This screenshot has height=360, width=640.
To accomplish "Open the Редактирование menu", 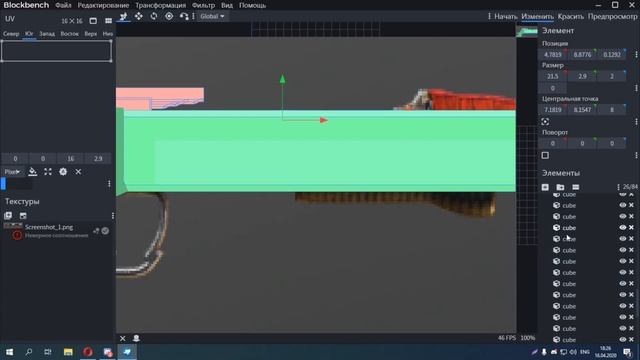I will click(103, 5).
